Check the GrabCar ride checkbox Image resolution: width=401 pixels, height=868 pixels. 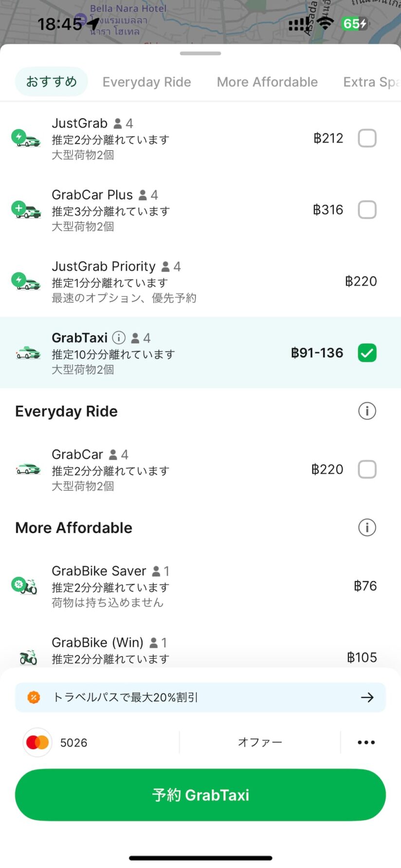coord(367,469)
